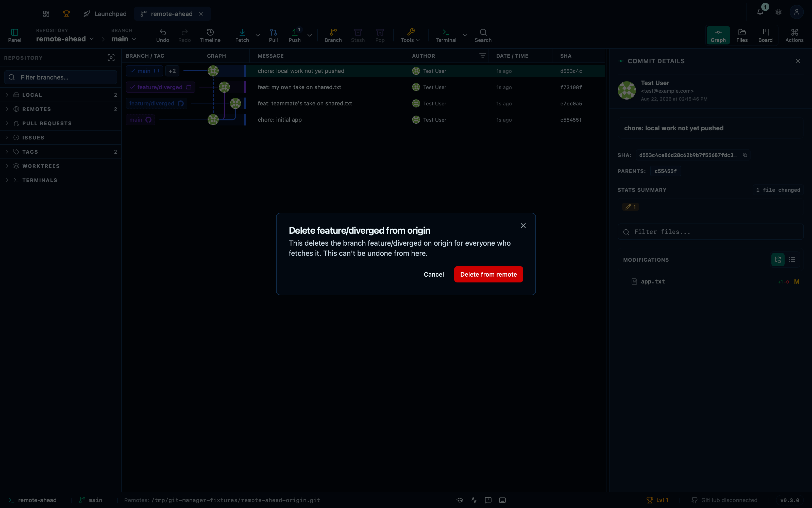Viewport: 812px width, 508px height.
Task: Switch to the Graph view
Action: (x=718, y=35)
